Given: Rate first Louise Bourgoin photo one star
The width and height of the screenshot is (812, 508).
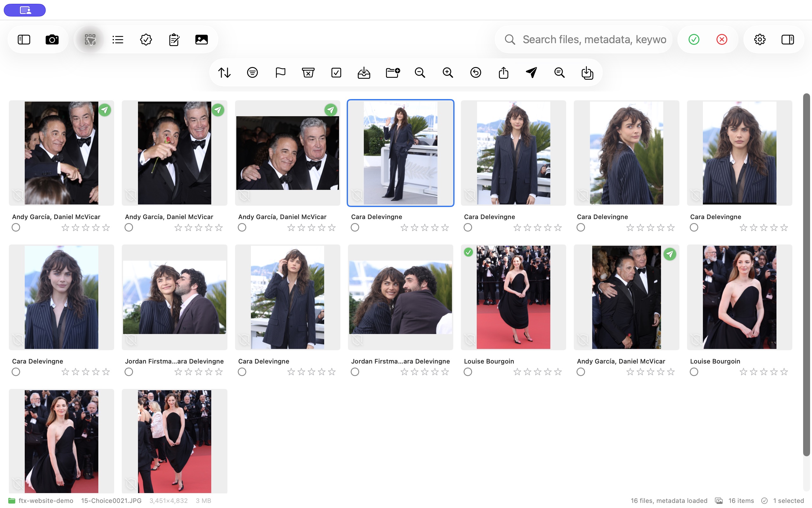Looking at the screenshot, I should [517, 372].
